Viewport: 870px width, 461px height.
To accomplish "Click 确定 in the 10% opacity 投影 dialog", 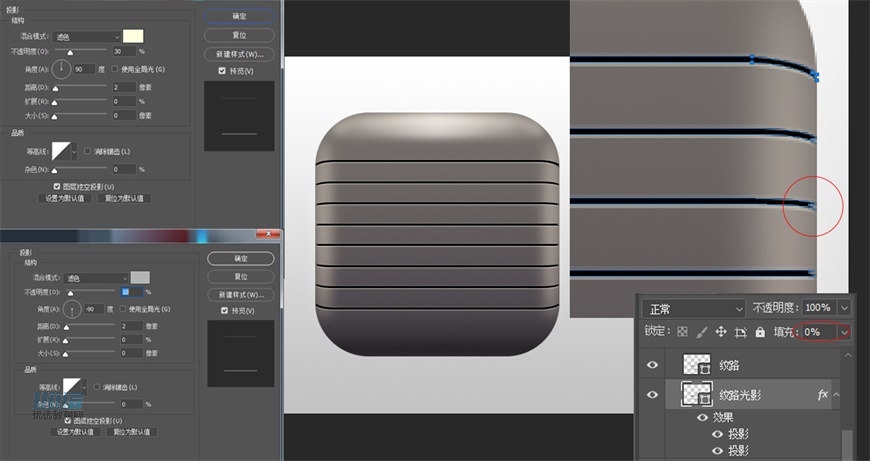I will point(241,258).
